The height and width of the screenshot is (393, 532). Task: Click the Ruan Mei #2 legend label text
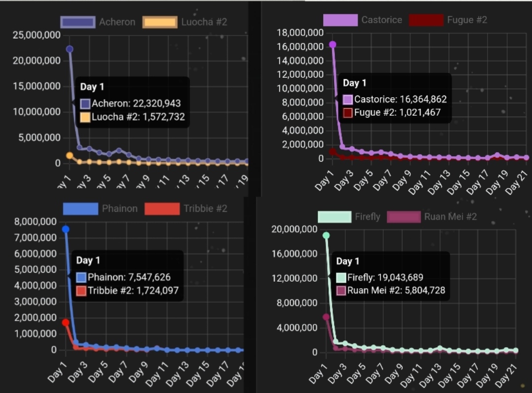[451, 217]
